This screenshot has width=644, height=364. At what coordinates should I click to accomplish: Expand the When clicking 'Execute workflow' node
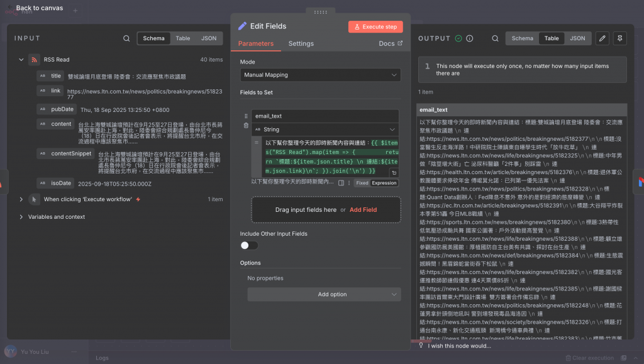[21, 199]
